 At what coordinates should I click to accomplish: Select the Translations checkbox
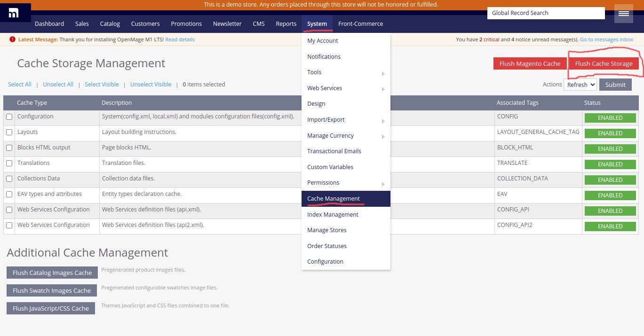coord(9,164)
